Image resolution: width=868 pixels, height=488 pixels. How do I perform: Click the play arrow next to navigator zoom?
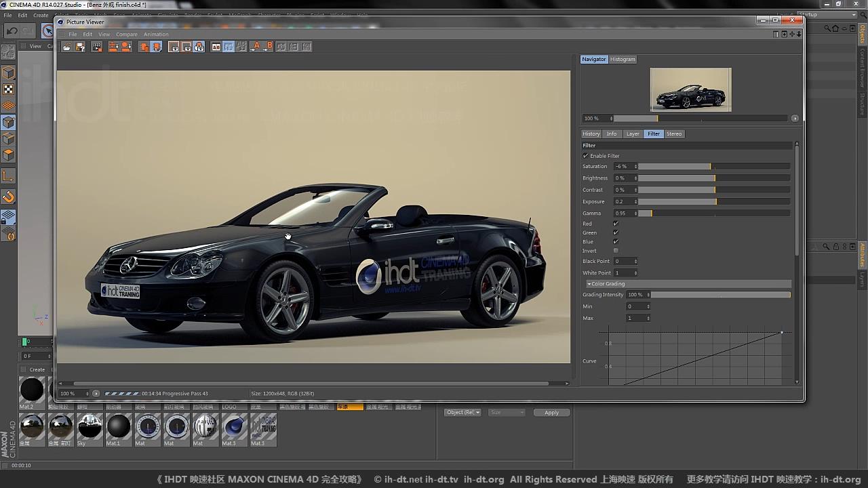pos(795,118)
